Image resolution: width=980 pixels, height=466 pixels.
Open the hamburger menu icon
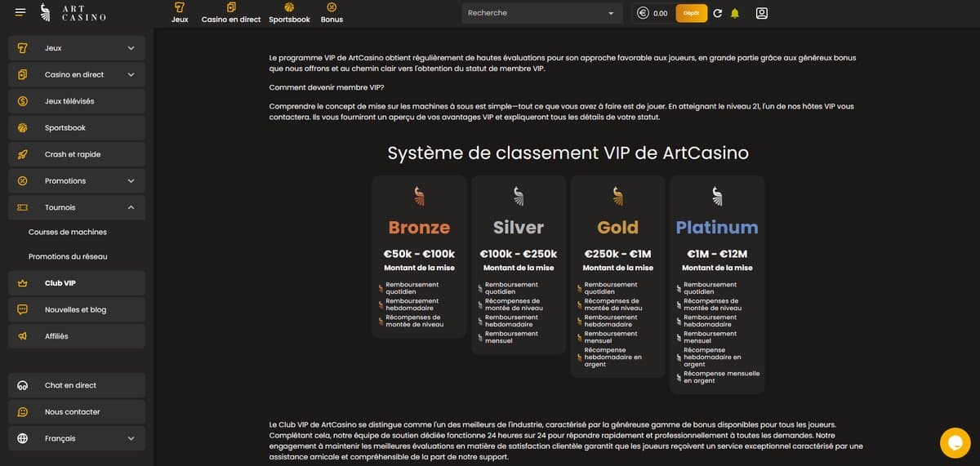(20, 12)
